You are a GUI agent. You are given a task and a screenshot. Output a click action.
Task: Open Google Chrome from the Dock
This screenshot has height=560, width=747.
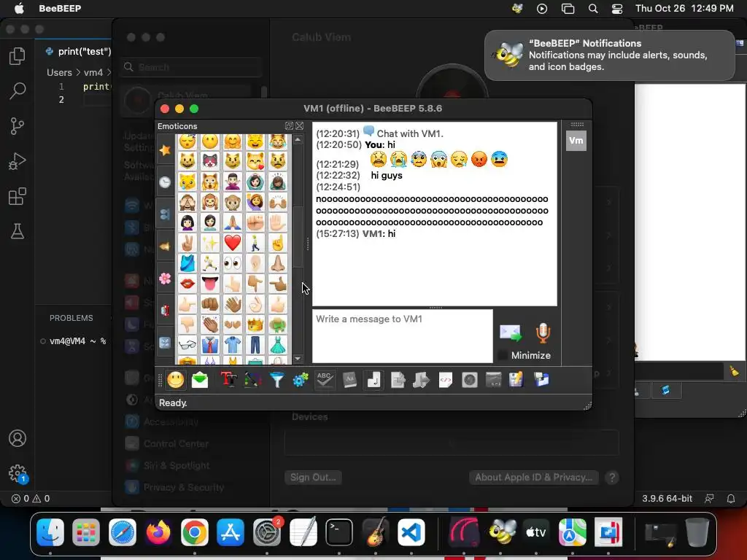click(x=194, y=532)
